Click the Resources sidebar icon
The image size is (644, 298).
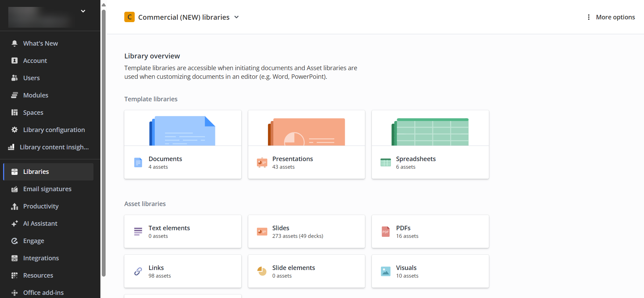pyautogui.click(x=15, y=276)
